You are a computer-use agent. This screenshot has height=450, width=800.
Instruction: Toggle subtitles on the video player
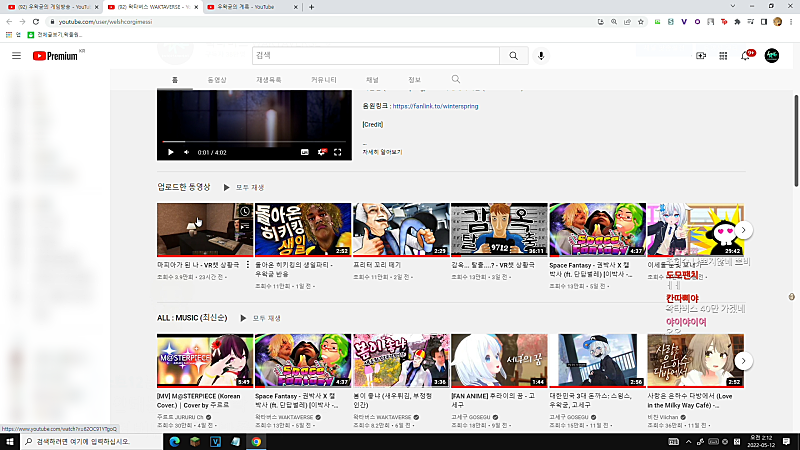click(305, 152)
